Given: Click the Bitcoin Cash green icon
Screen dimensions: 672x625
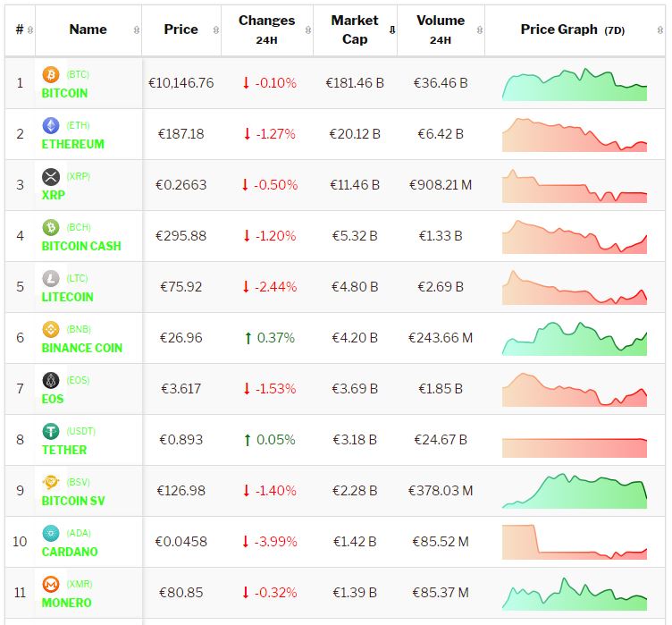Looking at the screenshot, I should point(51,228).
